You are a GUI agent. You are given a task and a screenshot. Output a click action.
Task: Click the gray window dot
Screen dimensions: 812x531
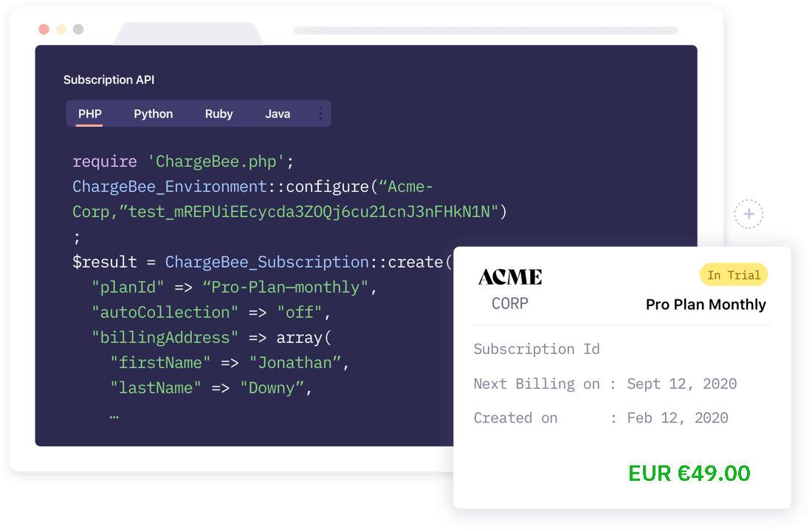[78, 29]
